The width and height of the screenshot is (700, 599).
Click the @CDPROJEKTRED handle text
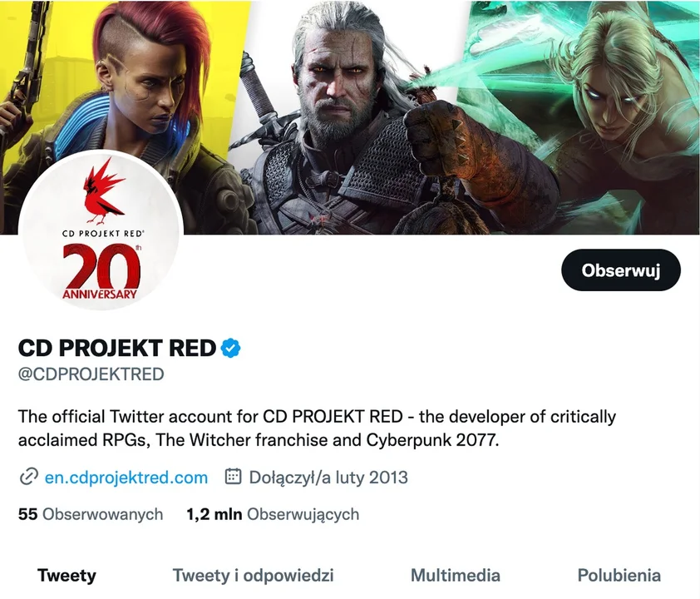coord(91,374)
